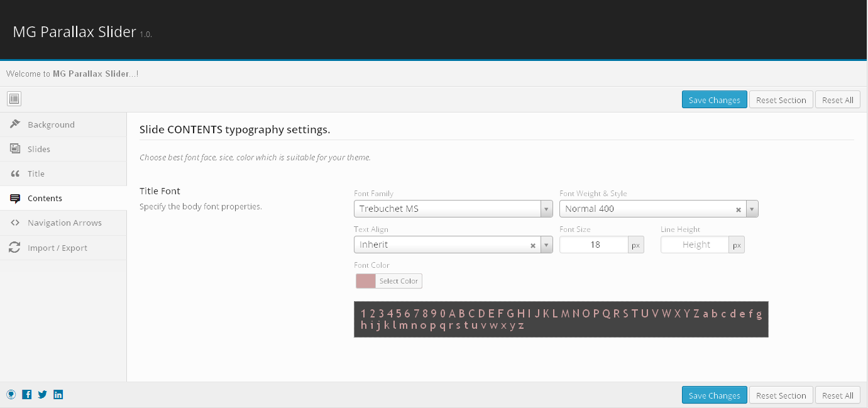868x408 pixels.
Task: Open the Twitter footer icon
Action: (x=43, y=395)
